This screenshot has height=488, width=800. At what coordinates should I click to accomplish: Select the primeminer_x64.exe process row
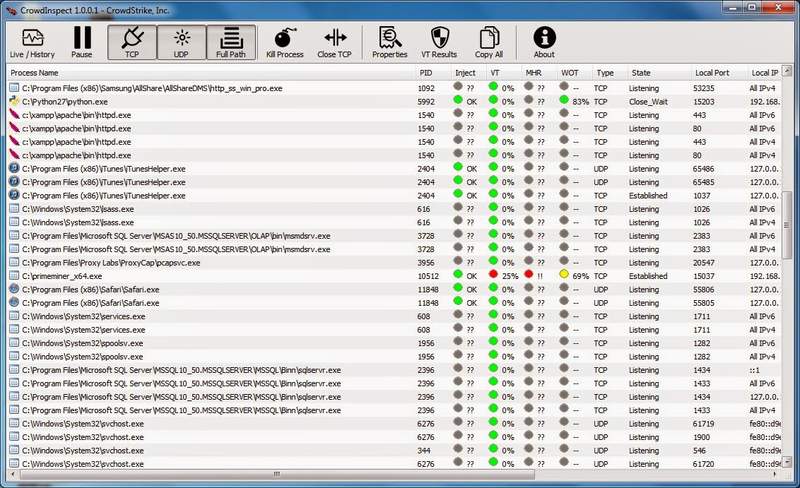[x=394, y=276]
